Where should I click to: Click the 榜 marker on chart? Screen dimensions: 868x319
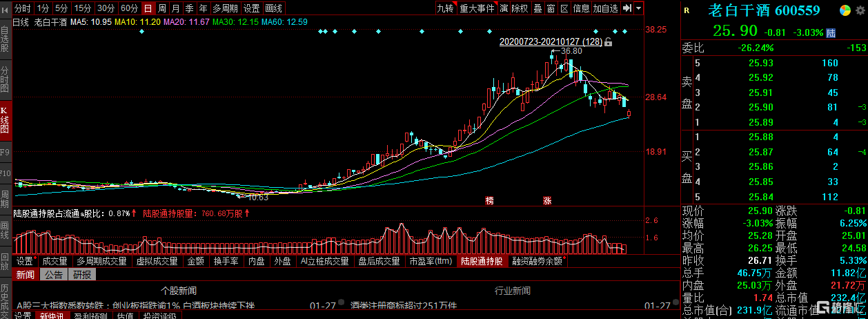(x=490, y=201)
